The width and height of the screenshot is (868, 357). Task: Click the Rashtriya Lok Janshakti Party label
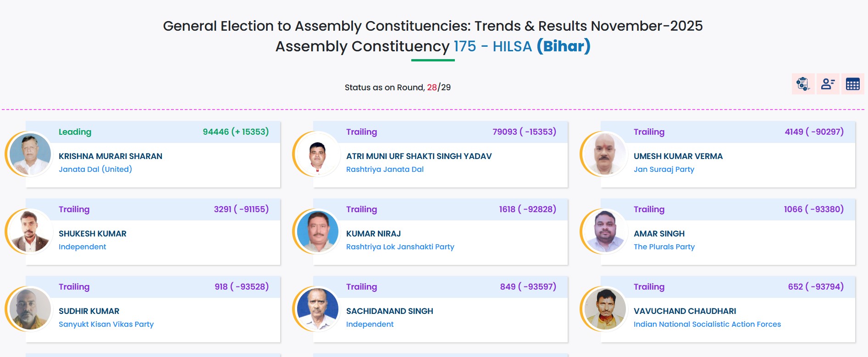[400, 247]
